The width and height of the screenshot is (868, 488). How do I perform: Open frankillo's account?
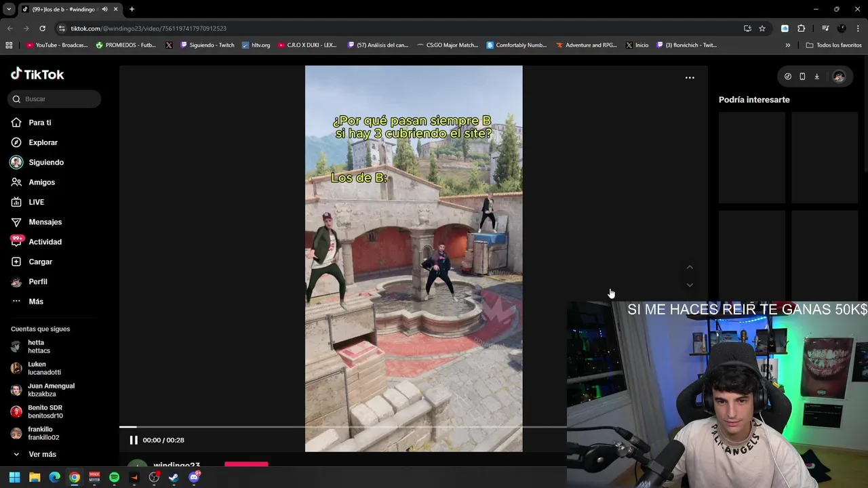pos(35,433)
